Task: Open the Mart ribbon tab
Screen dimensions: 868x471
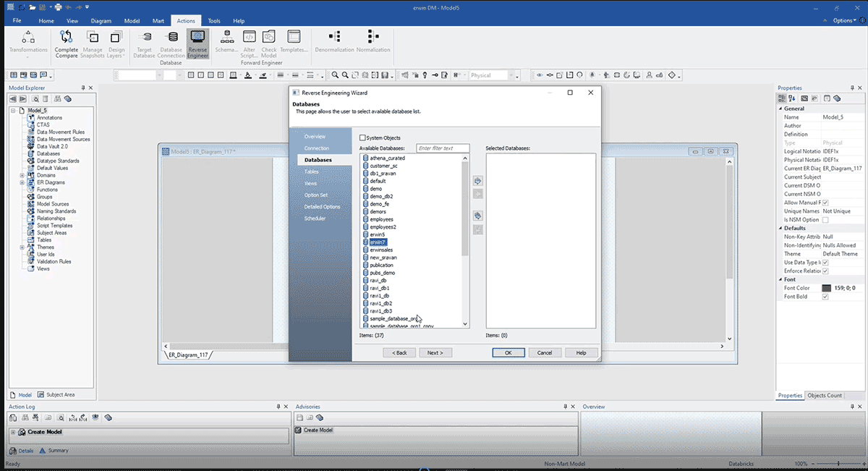Action: [x=157, y=21]
